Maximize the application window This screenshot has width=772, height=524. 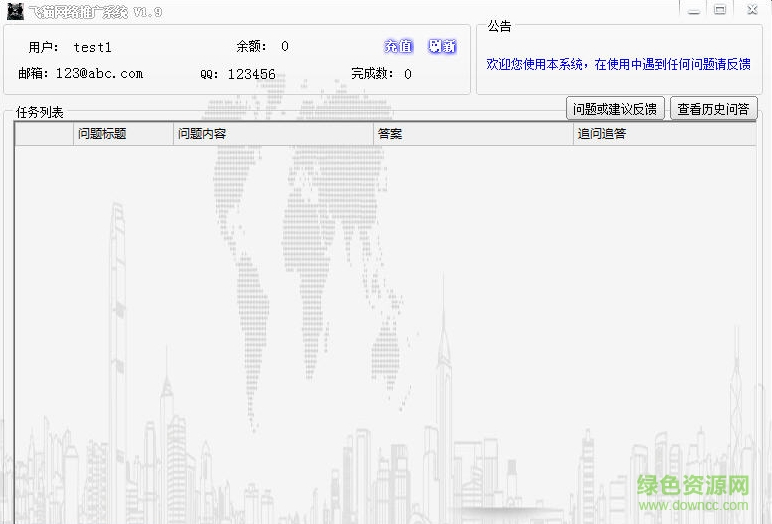click(x=720, y=9)
